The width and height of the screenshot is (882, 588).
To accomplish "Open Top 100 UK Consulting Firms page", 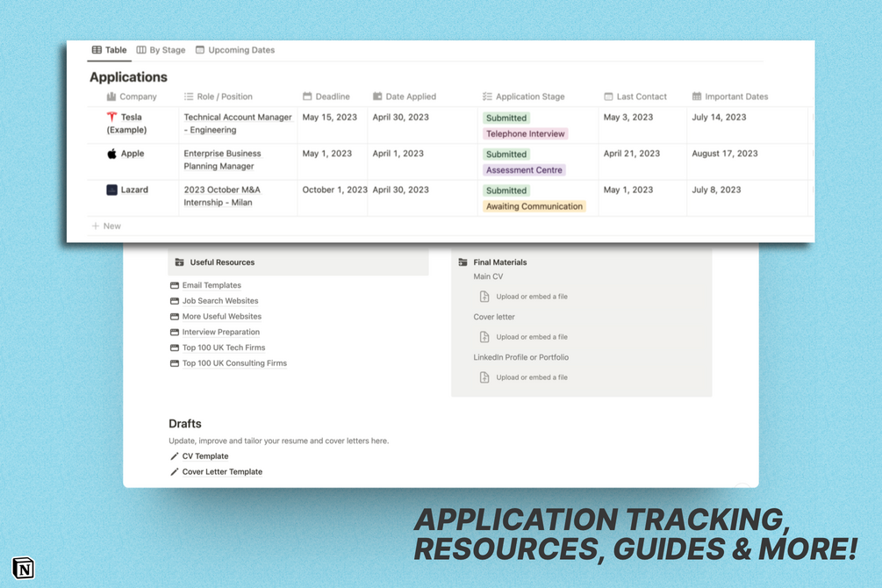I will coord(234,363).
